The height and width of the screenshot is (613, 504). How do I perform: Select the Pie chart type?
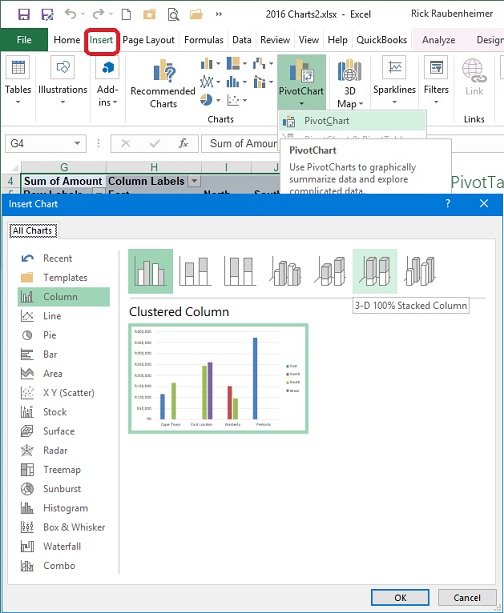64,335
